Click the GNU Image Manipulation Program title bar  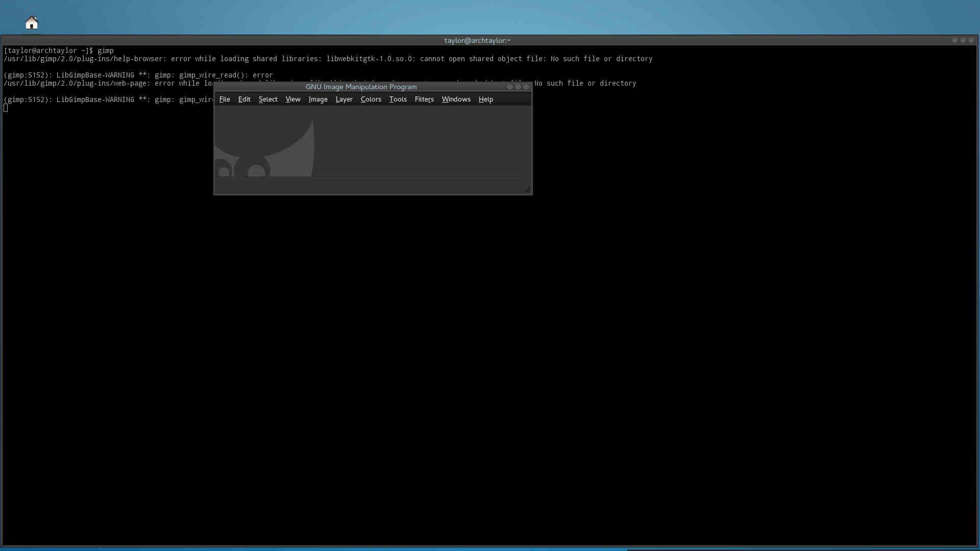coord(361,87)
